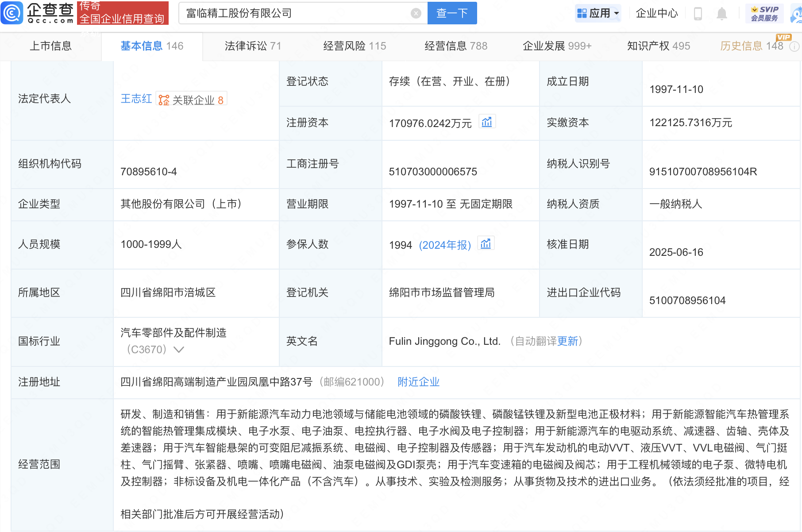Open the 附近企业 link
Viewport: 802px width, 532px height.
pos(418,382)
